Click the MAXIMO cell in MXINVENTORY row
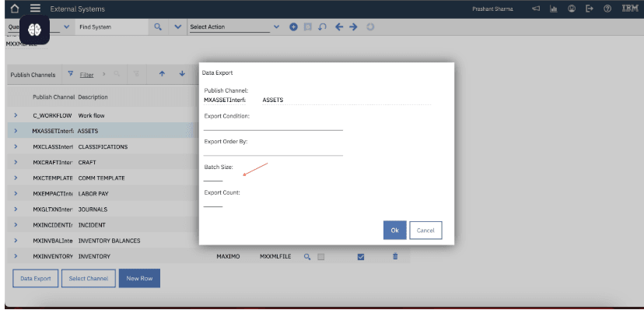The width and height of the screenshot is (644, 310). (228, 256)
